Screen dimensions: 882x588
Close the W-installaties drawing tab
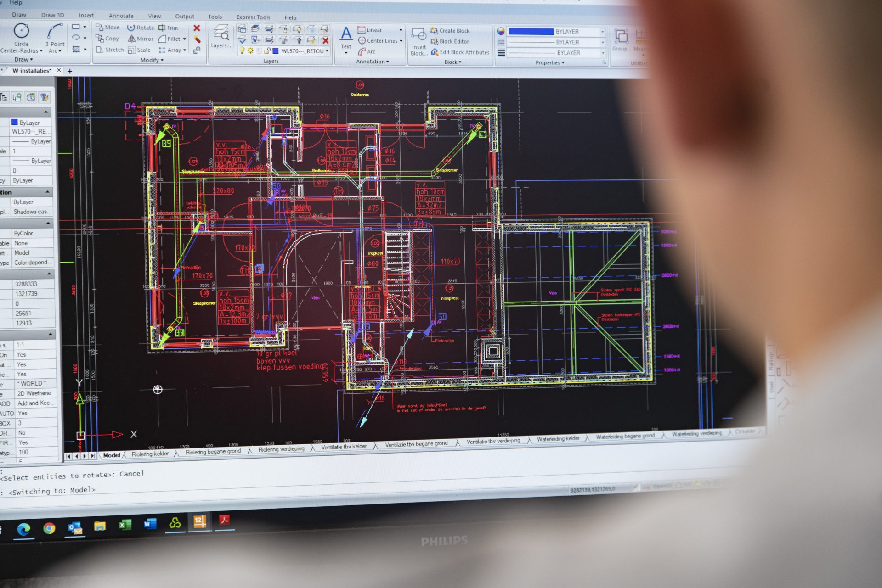(x=59, y=70)
